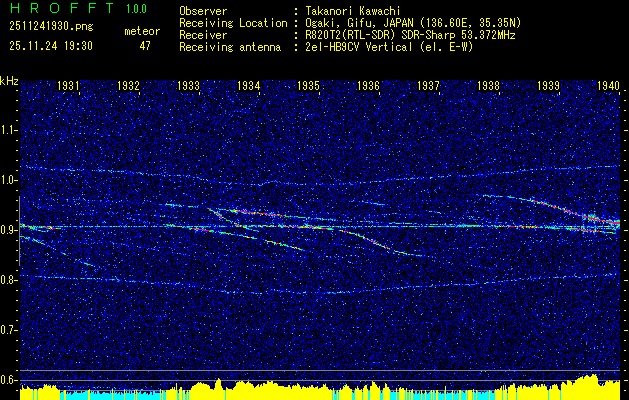Select the 1937 time axis label
629x400 pixels.
[x=428, y=85]
